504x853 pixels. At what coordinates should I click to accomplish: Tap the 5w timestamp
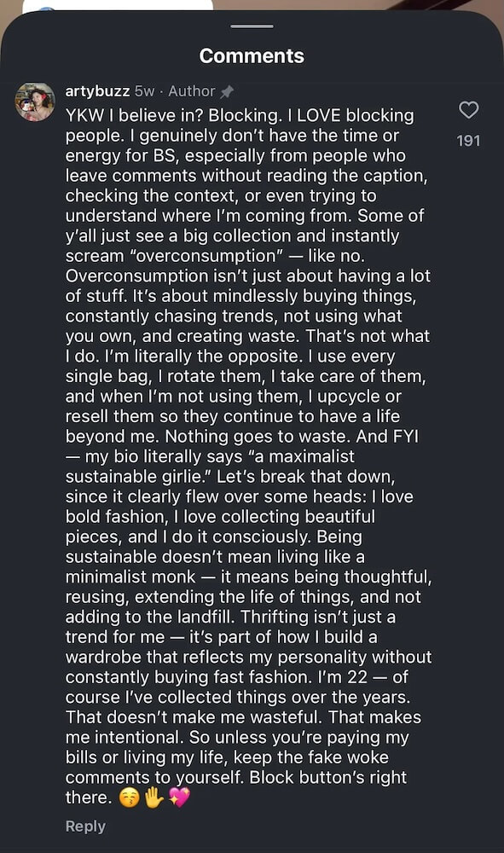click(x=145, y=91)
